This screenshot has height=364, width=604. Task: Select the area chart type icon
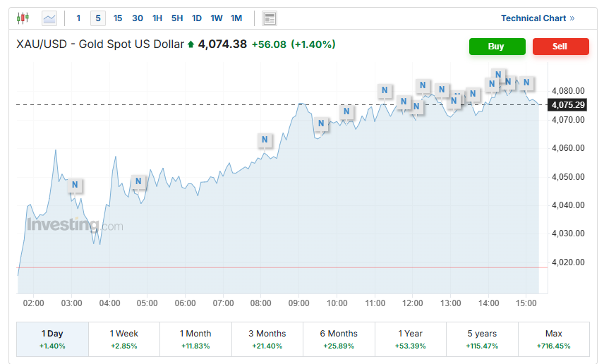49,18
